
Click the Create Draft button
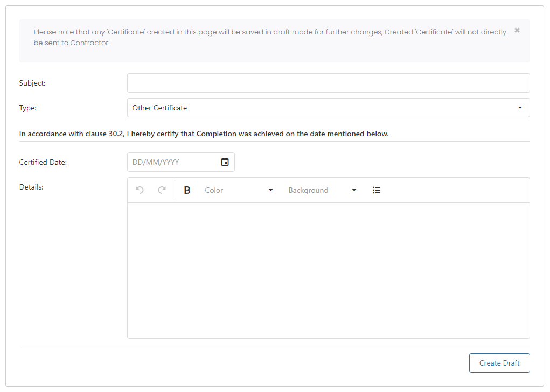(x=499, y=363)
